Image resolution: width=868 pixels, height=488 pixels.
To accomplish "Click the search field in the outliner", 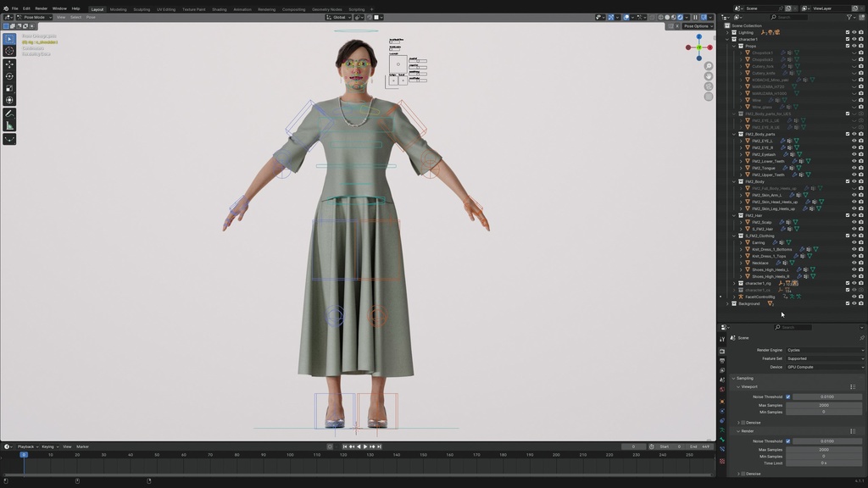I will click(789, 17).
